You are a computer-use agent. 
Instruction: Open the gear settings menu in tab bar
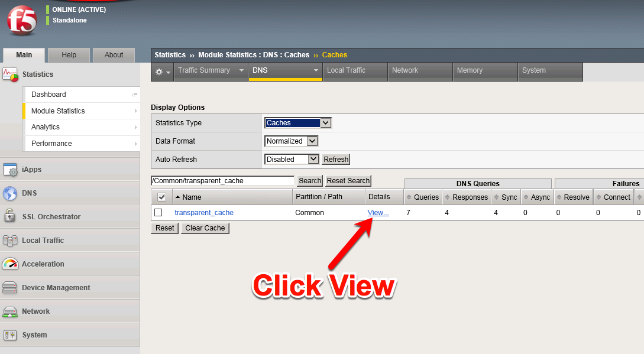(163, 72)
